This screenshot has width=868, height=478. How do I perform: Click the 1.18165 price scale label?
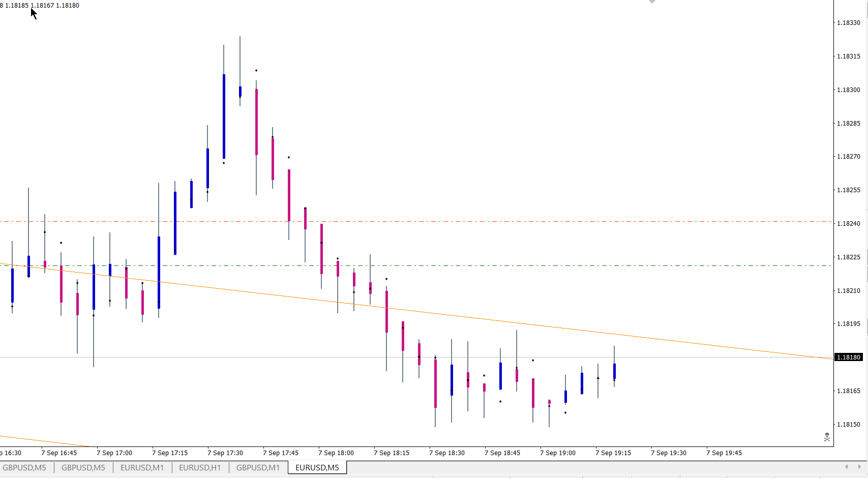tap(849, 391)
